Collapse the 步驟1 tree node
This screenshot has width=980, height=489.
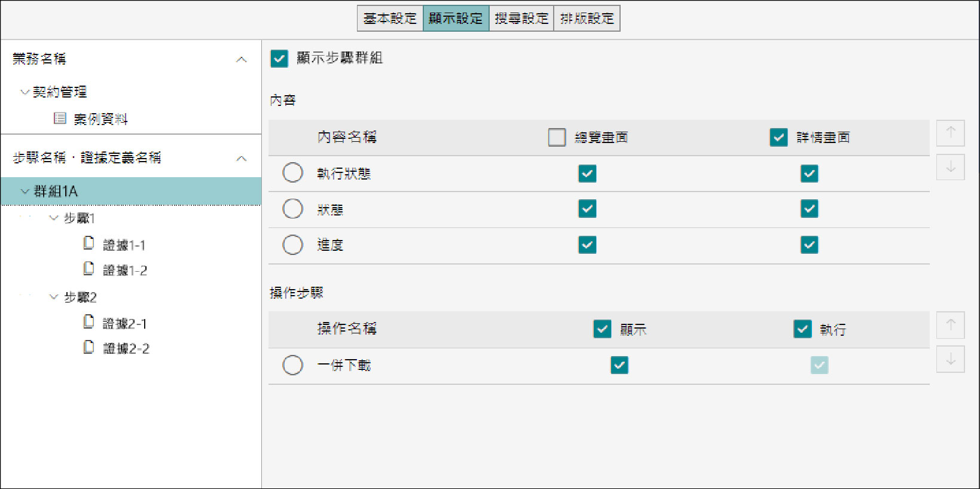[54, 218]
